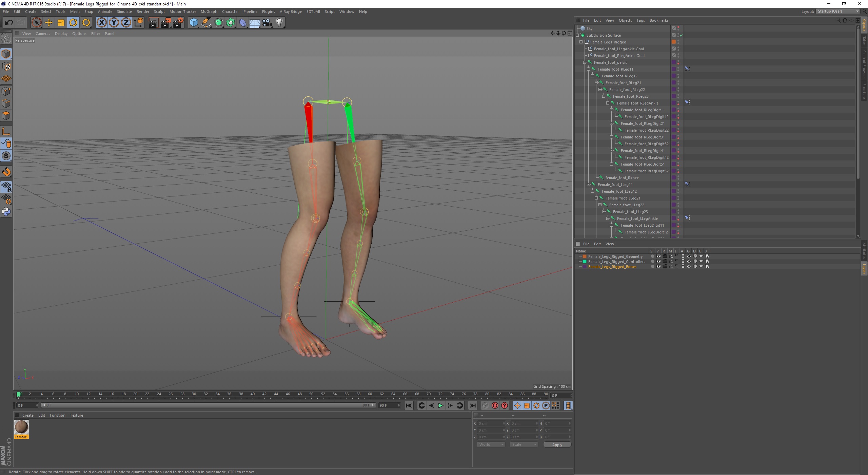Click the coordinate system icon
868x475 pixels.
click(x=138, y=23)
